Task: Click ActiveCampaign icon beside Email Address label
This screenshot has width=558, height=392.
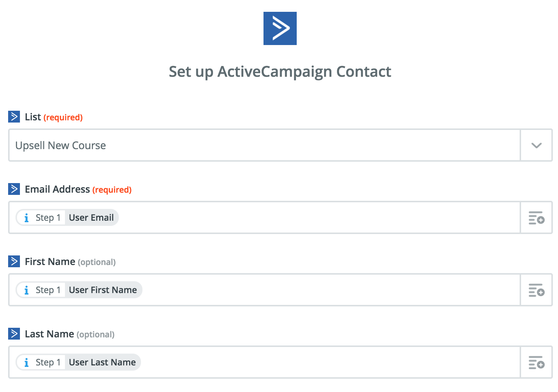Action: tap(14, 189)
